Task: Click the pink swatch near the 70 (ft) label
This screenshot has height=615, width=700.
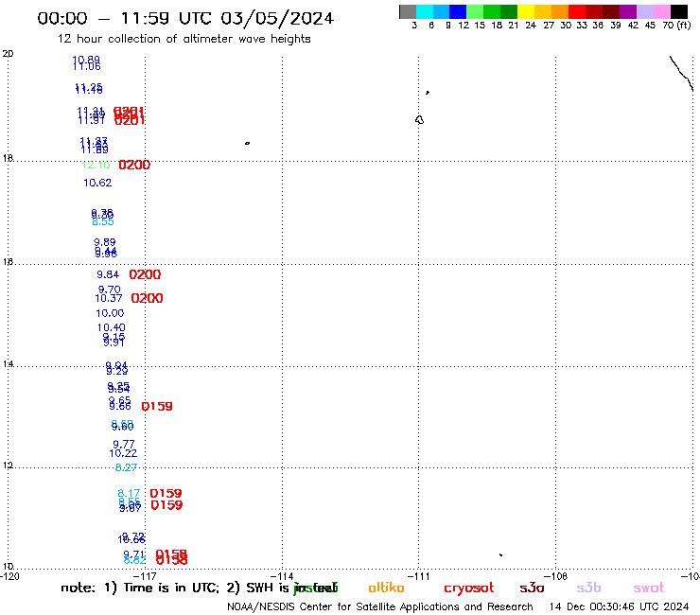Action: pyautogui.click(x=661, y=11)
